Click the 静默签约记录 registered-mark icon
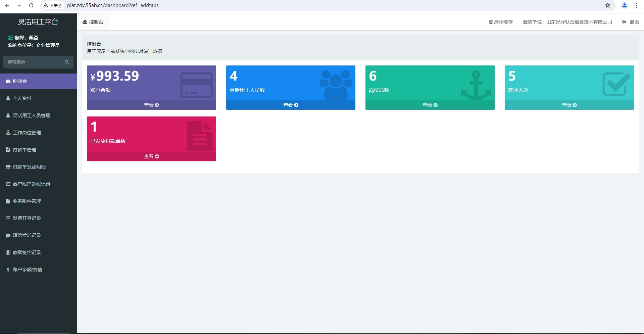Image resolution: width=644 pixels, height=334 pixels. coord(8,252)
